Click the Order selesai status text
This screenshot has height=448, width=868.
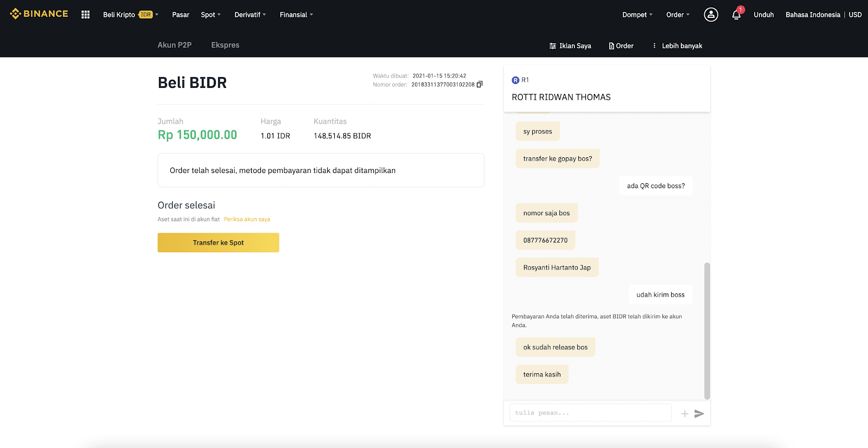coord(186,206)
